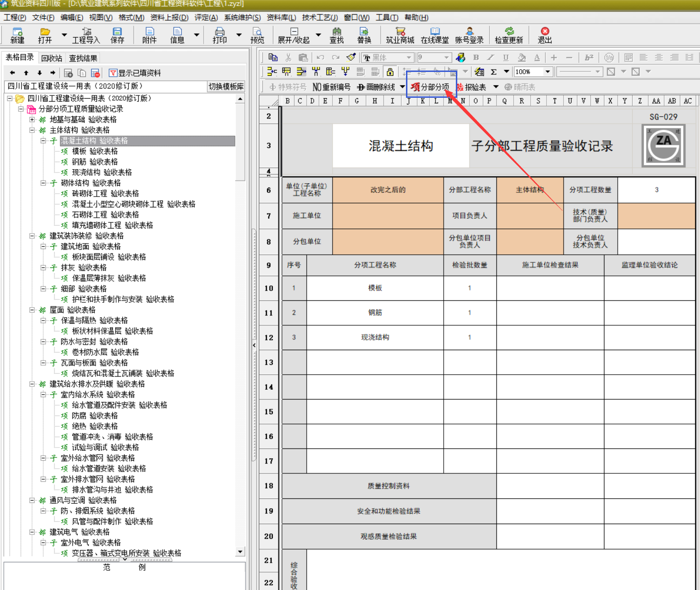Click the 改完之后的 project name cell
The image size is (700, 590).
pos(388,190)
